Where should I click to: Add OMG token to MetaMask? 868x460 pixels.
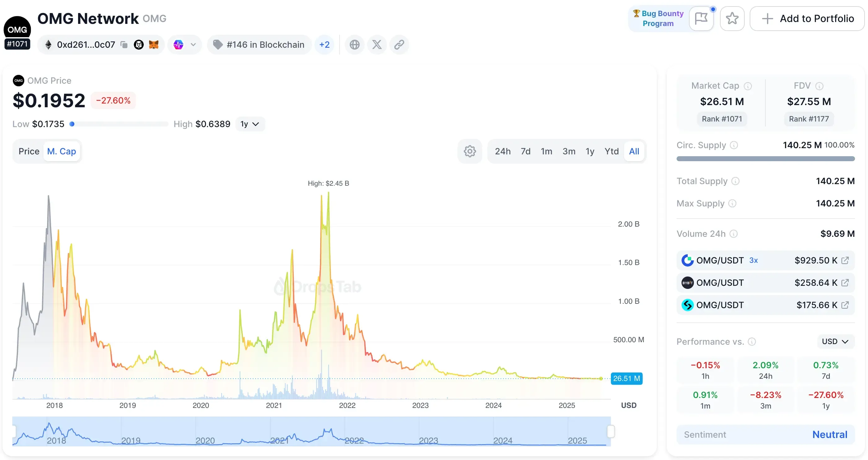point(154,45)
